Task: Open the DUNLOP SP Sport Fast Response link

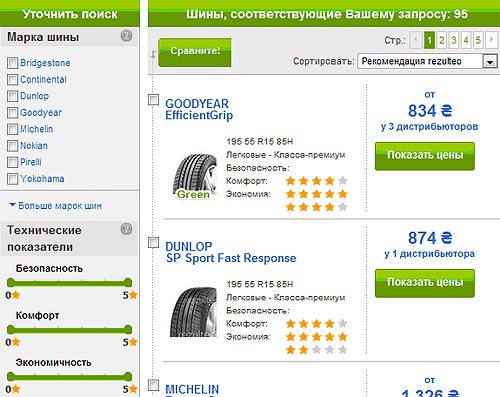Action: (231, 252)
